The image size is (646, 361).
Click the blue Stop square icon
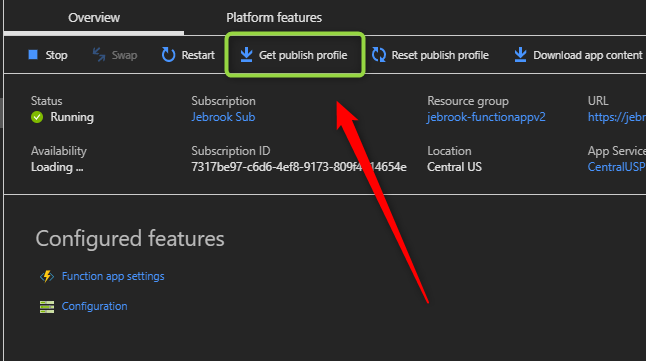click(33, 54)
